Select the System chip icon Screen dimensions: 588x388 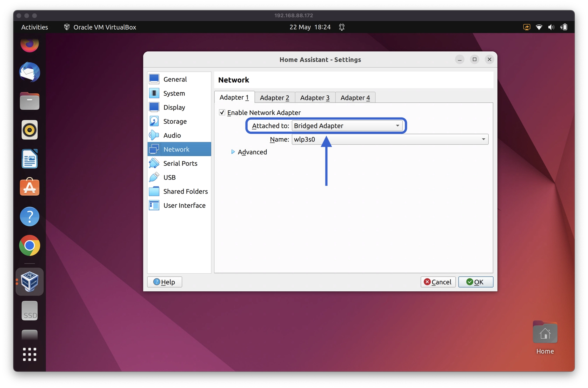tap(154, 93)
